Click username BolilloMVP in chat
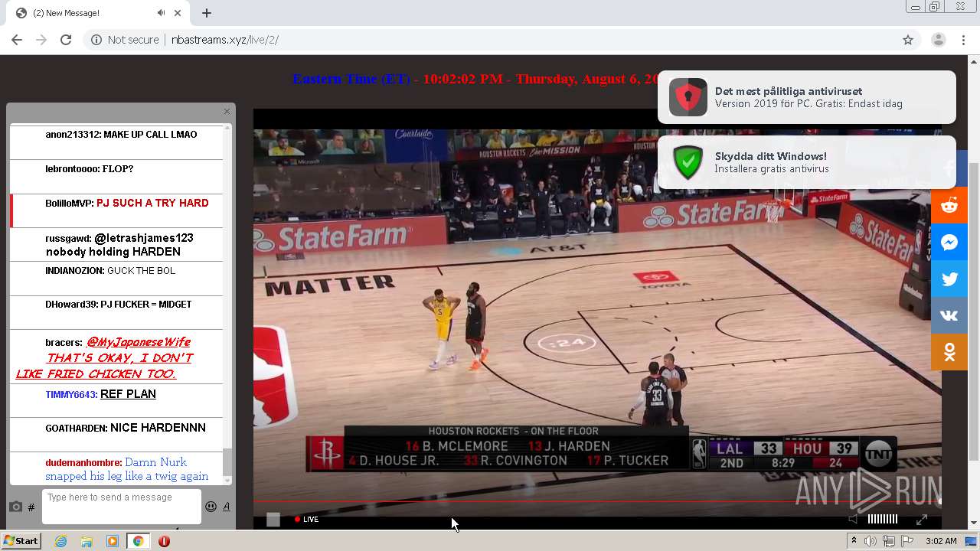980x551 pixels. (x=69, y=204)
